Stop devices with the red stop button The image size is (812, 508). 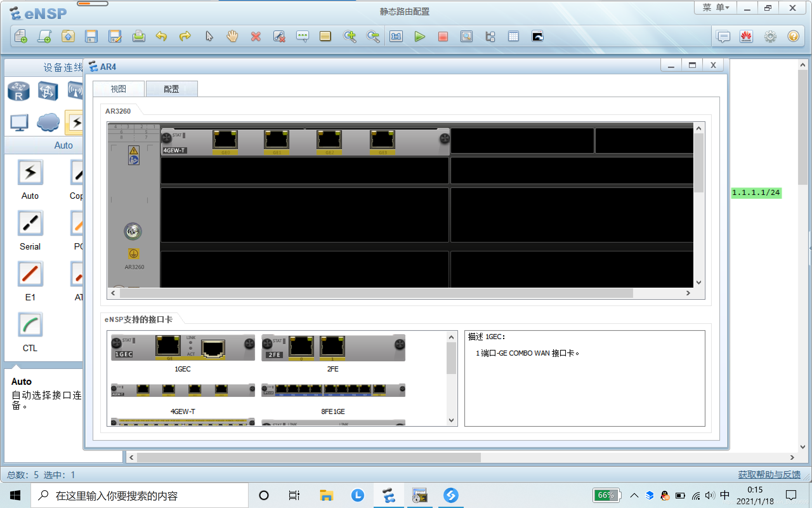443,36
